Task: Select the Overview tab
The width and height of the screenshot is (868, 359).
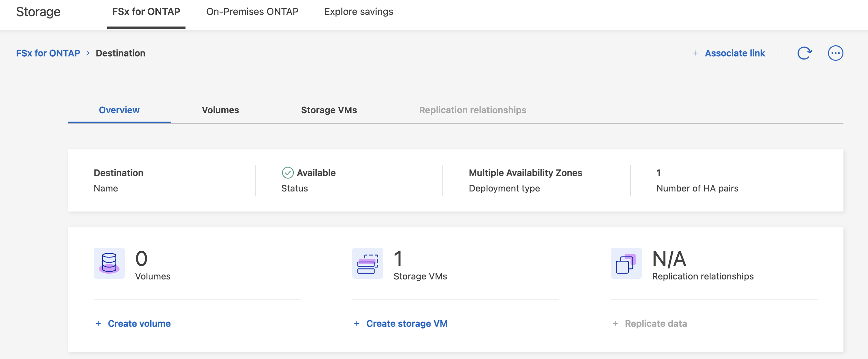Action: point(119,110)
